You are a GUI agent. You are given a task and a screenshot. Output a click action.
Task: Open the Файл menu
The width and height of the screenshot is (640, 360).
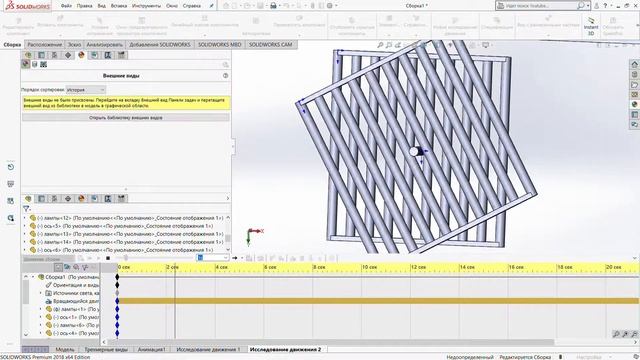point(66,6)
